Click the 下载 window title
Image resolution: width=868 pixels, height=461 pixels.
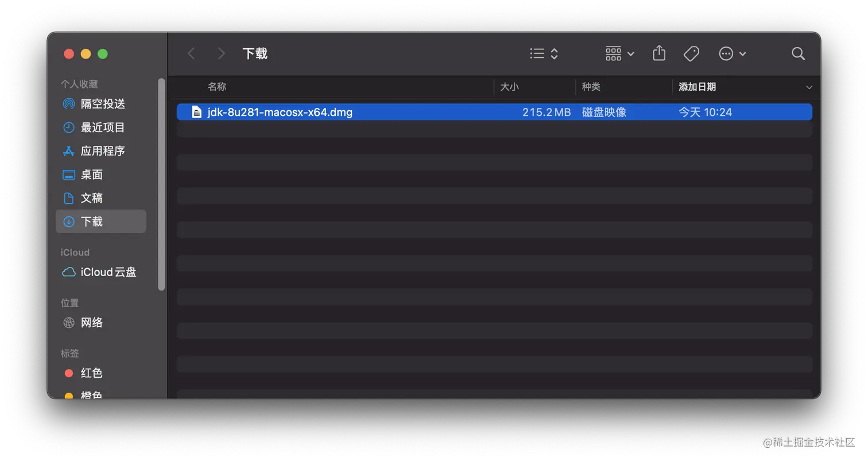pos(255,54)
